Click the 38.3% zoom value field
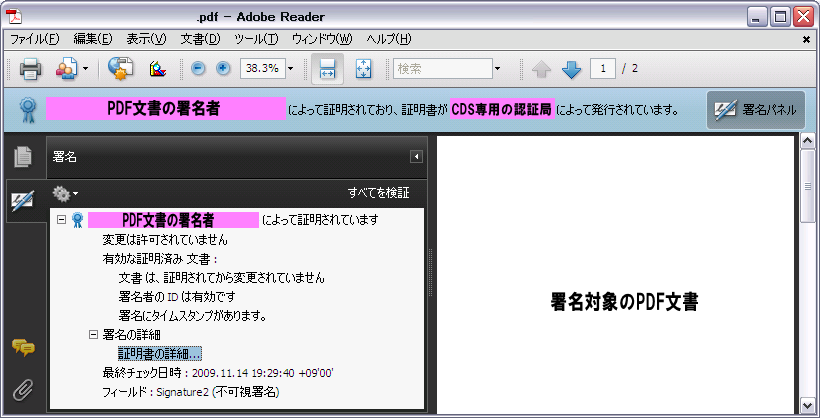This screenshot has width=820, height=418. [x=263, y=69]
